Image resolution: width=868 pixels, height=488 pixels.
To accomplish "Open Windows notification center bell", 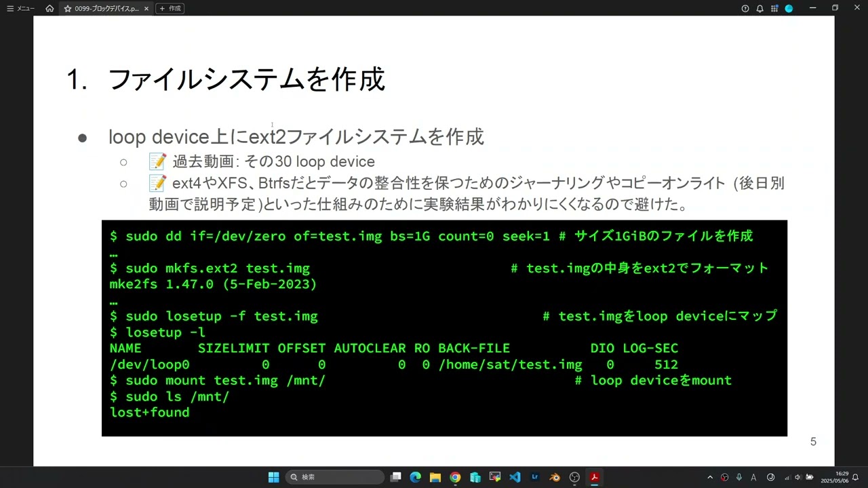I will pyautogui.click(x=856, y=477).
